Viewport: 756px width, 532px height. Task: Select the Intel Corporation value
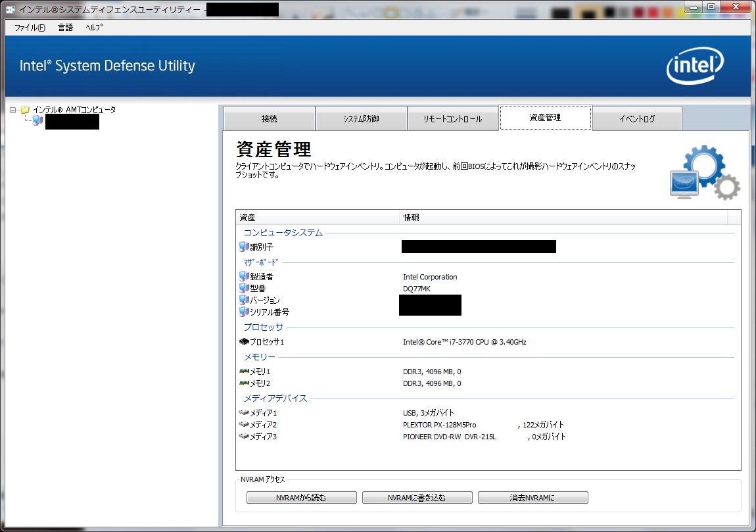(x=430, y=277)
